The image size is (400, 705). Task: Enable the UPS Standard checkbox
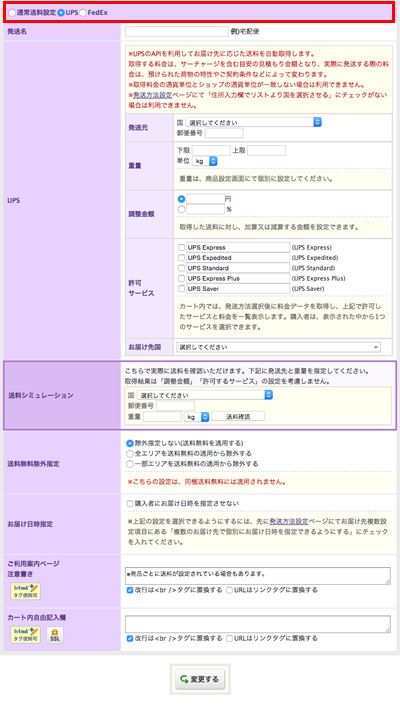181,268
